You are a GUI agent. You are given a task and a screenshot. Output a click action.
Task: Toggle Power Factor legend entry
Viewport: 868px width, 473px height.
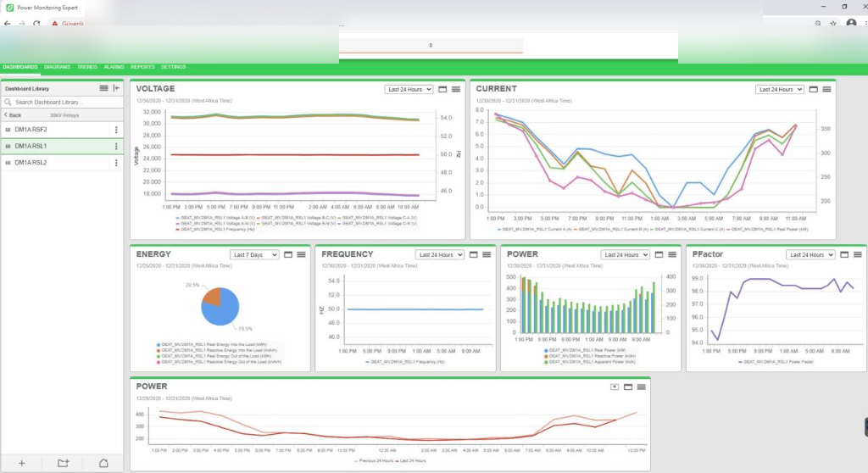pyautogui.click(x=776, y=362)
